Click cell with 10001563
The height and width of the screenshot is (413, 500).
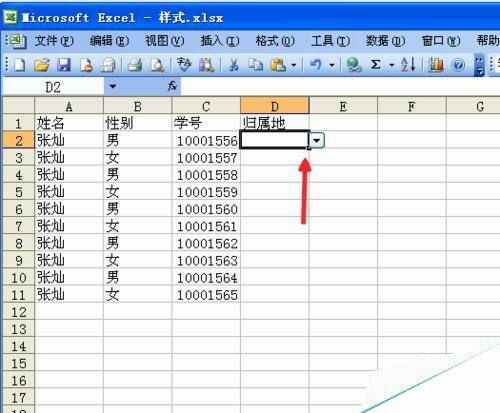coord(206,260)
